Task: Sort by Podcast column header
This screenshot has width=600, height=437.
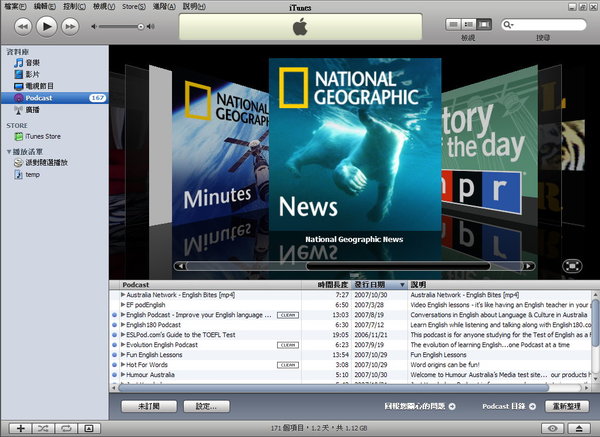Action: tap(210, 285)
